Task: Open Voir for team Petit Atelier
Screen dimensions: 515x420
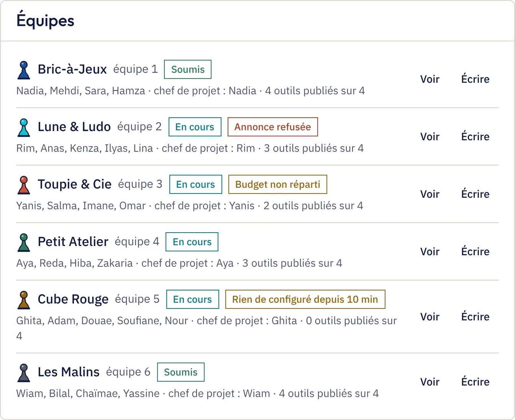Action: pos(430,252)
